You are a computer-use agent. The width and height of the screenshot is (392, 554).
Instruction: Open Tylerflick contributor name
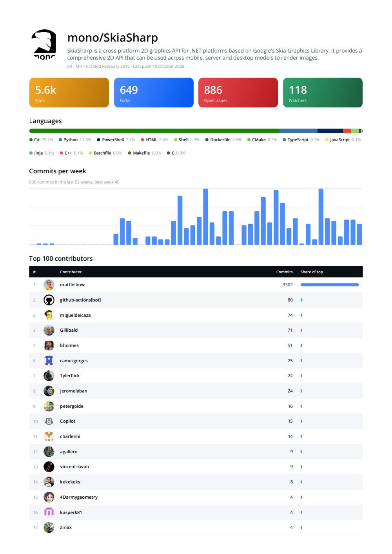70,376
